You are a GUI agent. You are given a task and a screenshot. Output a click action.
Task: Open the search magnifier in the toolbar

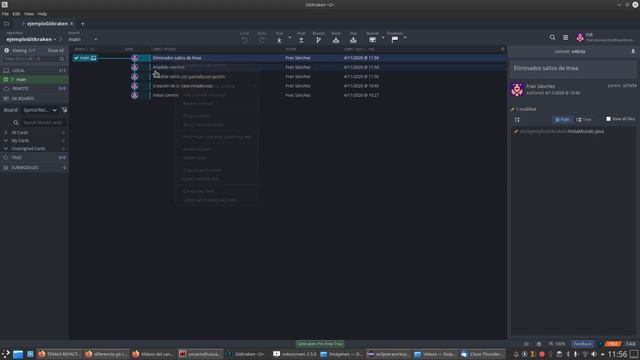click(552, 38)
